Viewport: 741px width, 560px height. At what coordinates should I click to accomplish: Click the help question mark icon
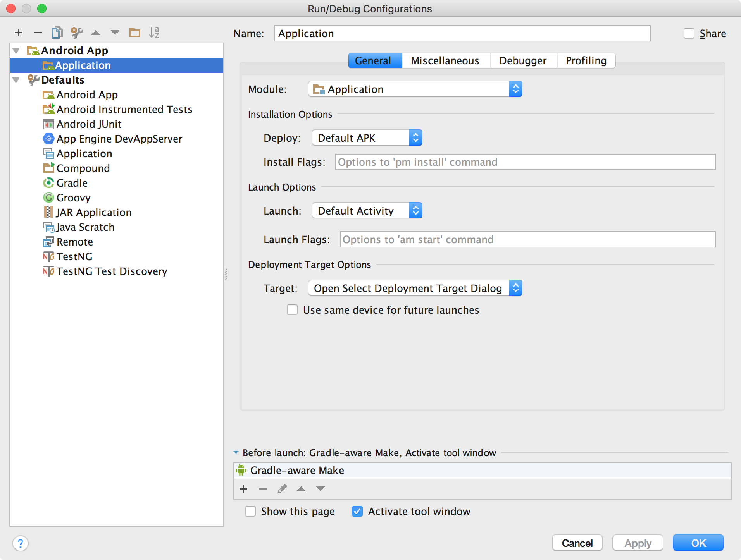pyautogui.click(x=21, y=543)
